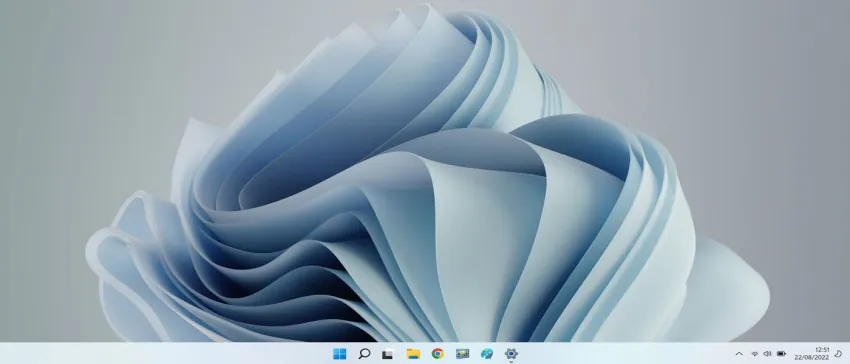
Task: Open clock showing 12:51
Action: tap(822, 350)
